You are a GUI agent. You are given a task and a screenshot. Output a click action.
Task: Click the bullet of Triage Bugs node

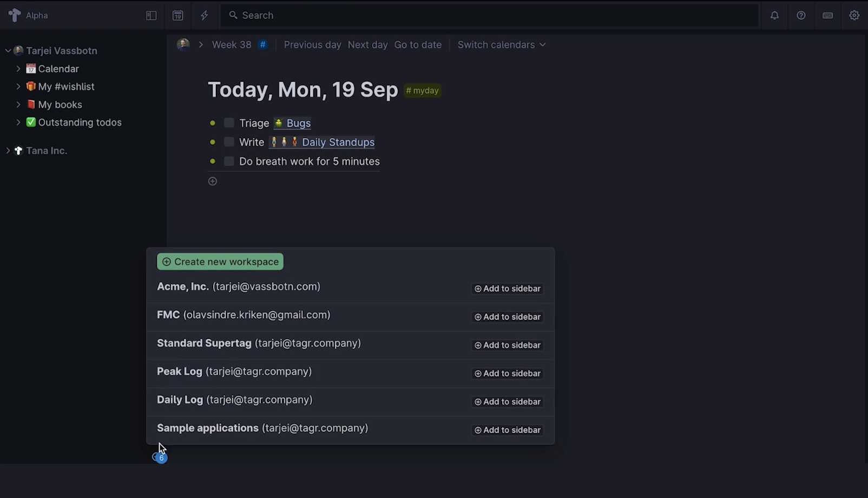213,123
